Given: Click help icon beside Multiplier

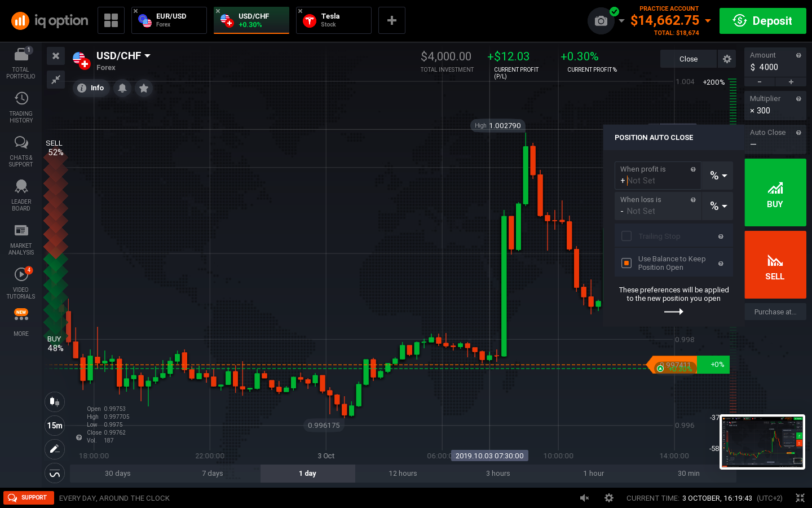Looking at the screenshot, I should click(x=798, y=99).
